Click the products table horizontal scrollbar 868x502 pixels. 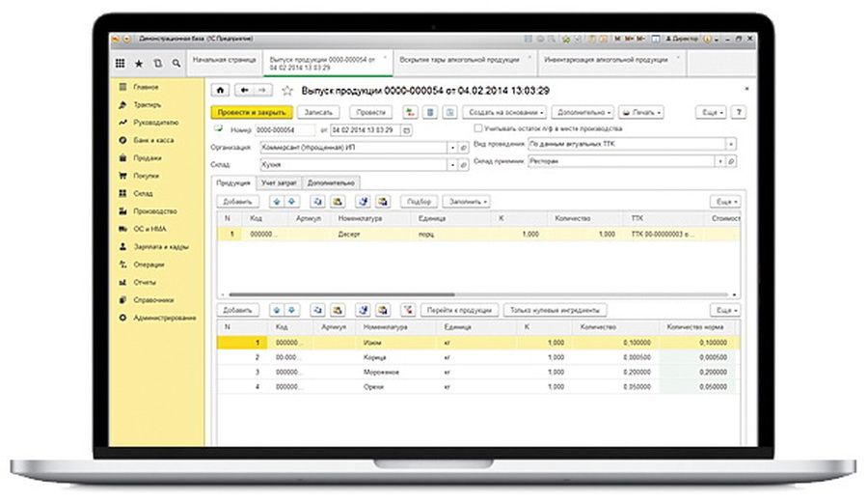click(341, 294)
